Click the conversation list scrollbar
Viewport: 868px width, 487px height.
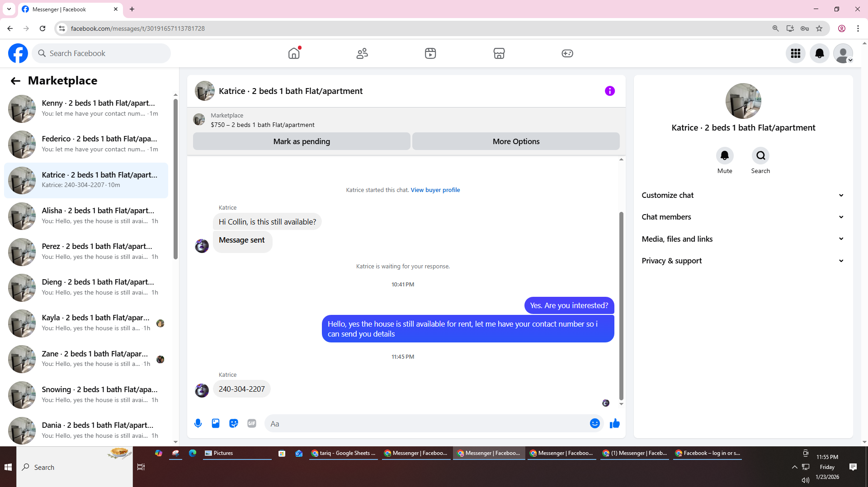point(175,180)
